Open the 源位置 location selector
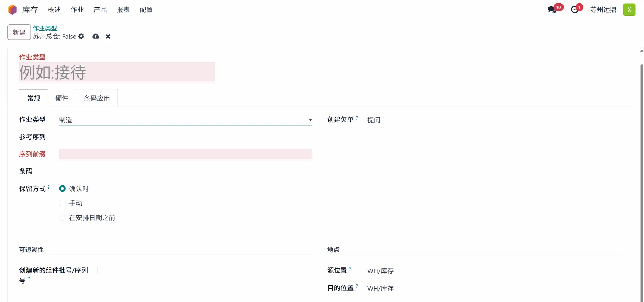This screenshot has width=644, height=302. (380, 271)
